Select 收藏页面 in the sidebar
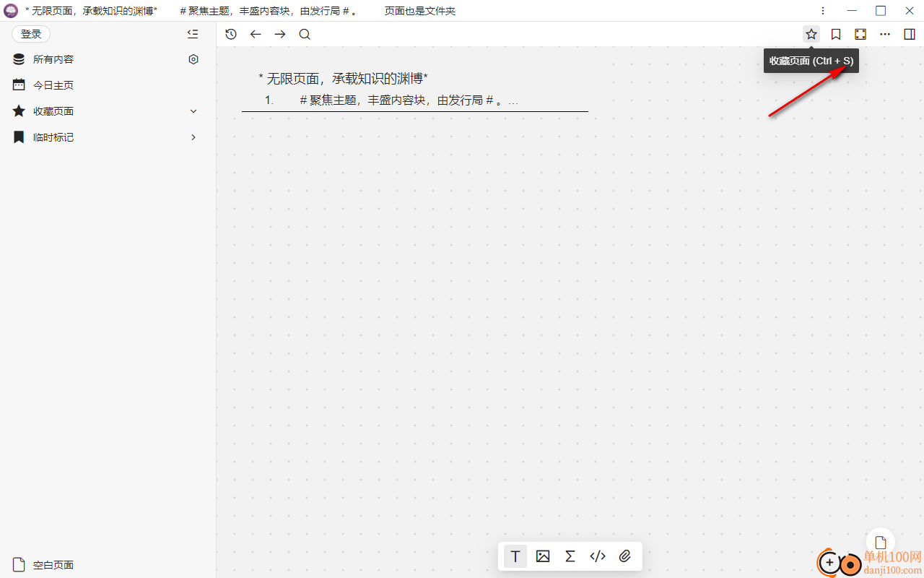 (x=53, y=111)
